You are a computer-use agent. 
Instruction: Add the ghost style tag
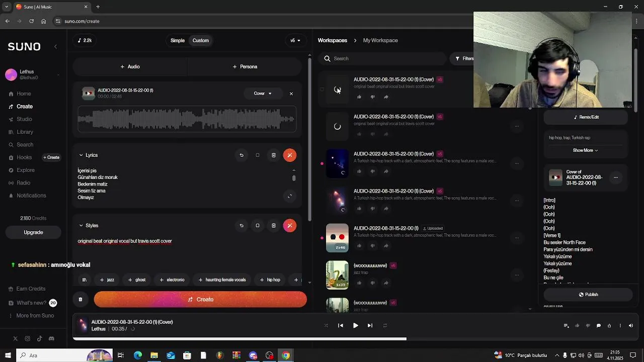(137, 280)
